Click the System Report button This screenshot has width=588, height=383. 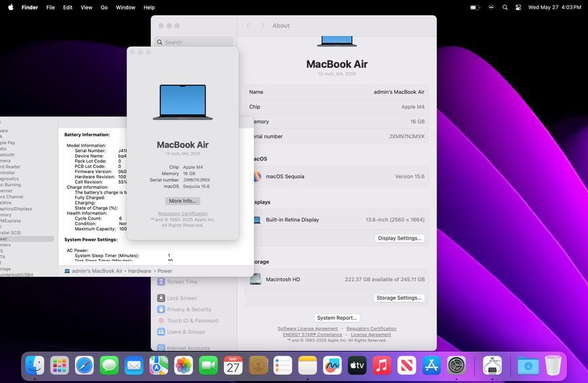337,317
